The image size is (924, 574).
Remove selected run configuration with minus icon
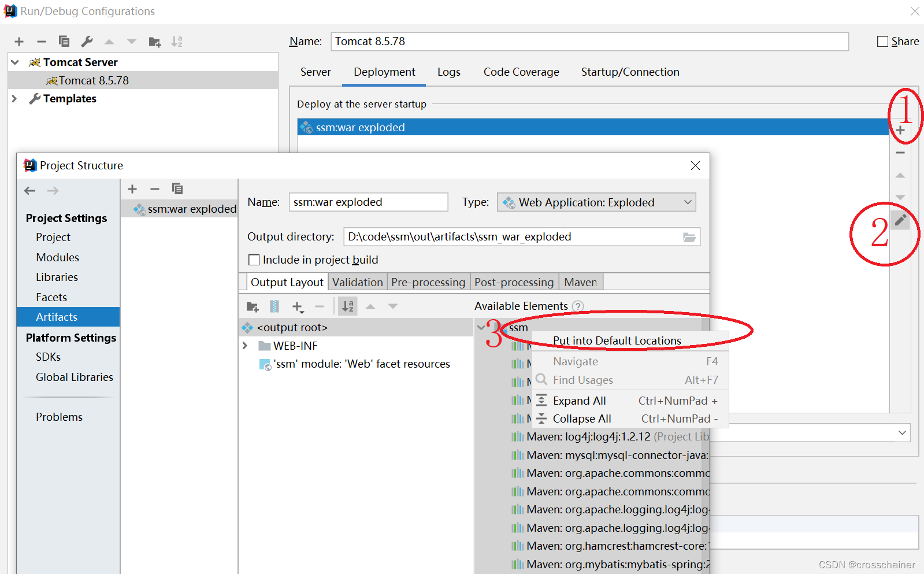pyautogui.click(x=41, y=42)
